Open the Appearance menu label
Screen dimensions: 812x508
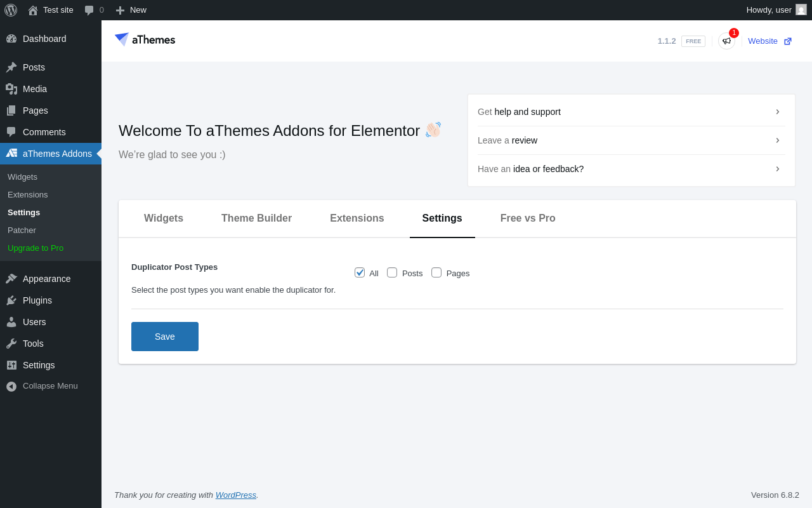pyautogui.click(x=47, y=279)
